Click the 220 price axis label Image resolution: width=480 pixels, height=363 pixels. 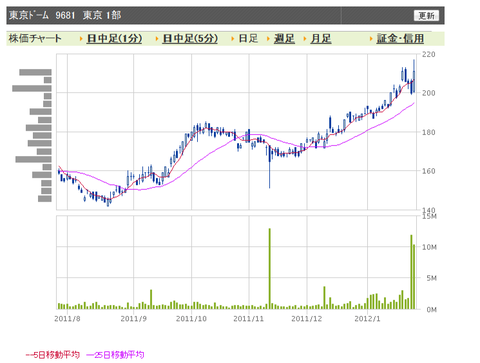point(429,55)
